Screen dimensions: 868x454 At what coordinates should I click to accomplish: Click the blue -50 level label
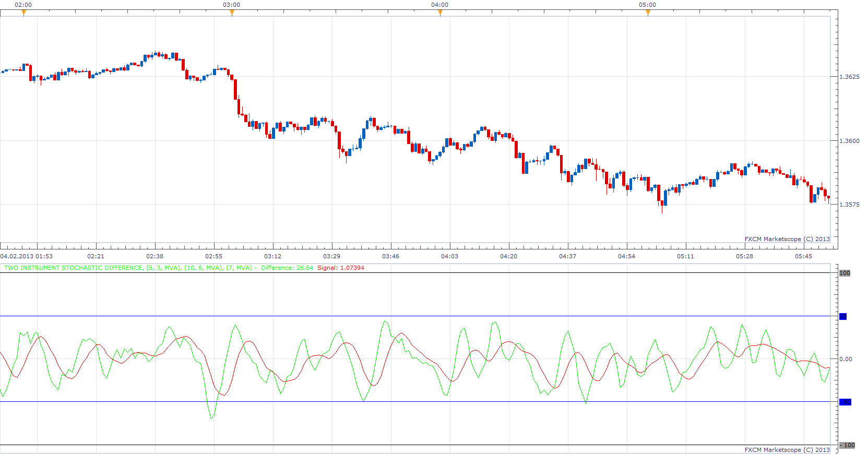[x=845, y=402]
